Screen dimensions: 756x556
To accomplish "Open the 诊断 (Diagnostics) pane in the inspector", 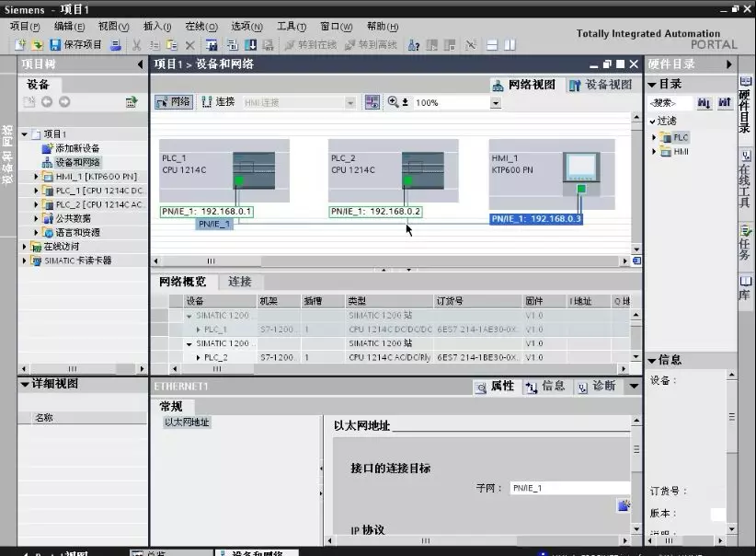I will coord(598,387).
